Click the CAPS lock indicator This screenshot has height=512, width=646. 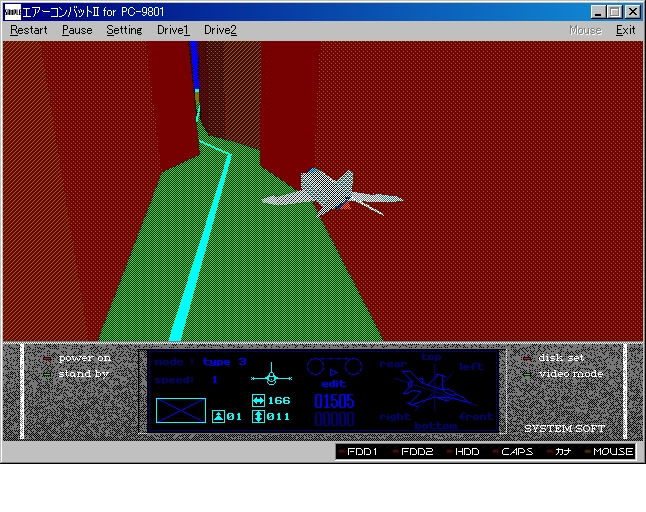coord(513,451)
